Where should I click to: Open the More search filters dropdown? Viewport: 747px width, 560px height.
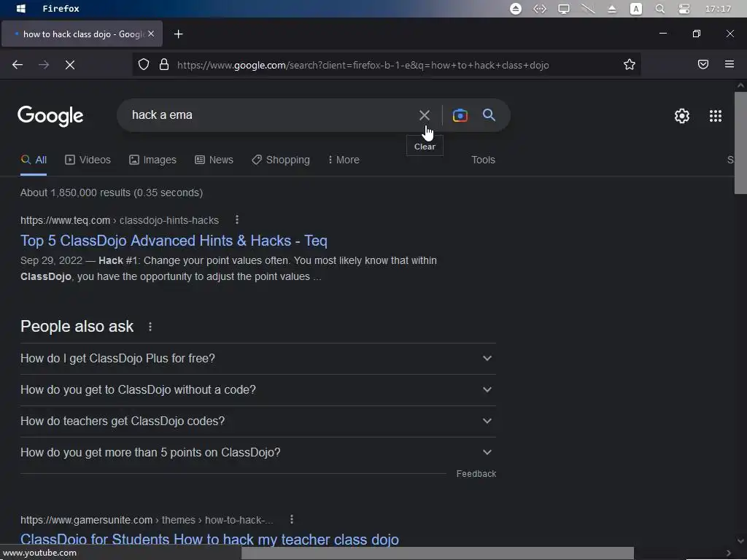coord(344,160)
